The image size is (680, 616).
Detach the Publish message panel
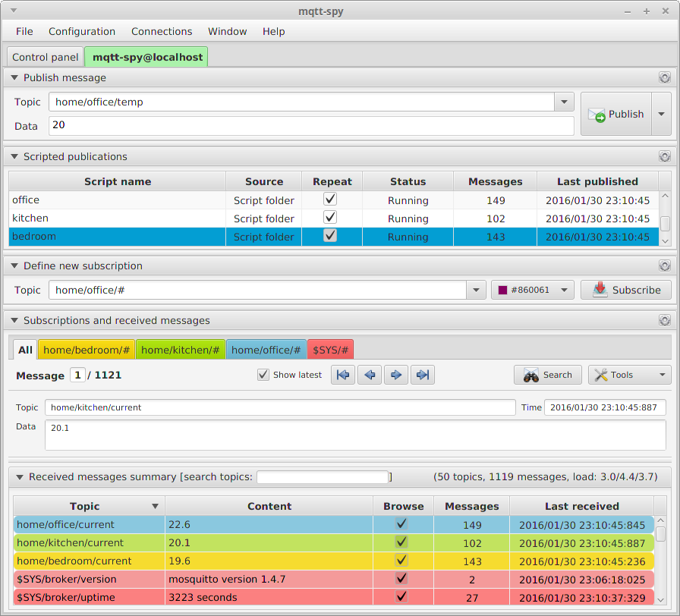[x=665, y=77]
